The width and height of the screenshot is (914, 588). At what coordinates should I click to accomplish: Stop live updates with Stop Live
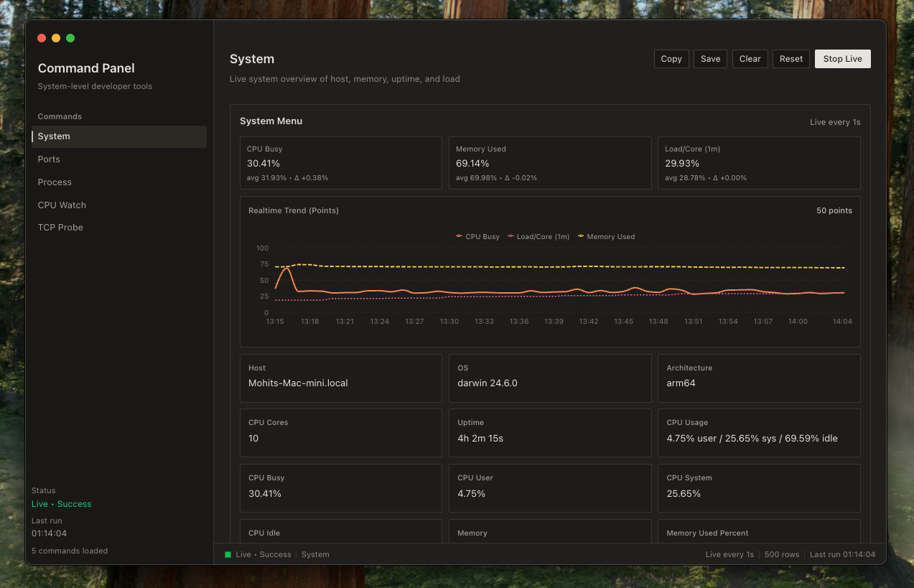[842, 59]
